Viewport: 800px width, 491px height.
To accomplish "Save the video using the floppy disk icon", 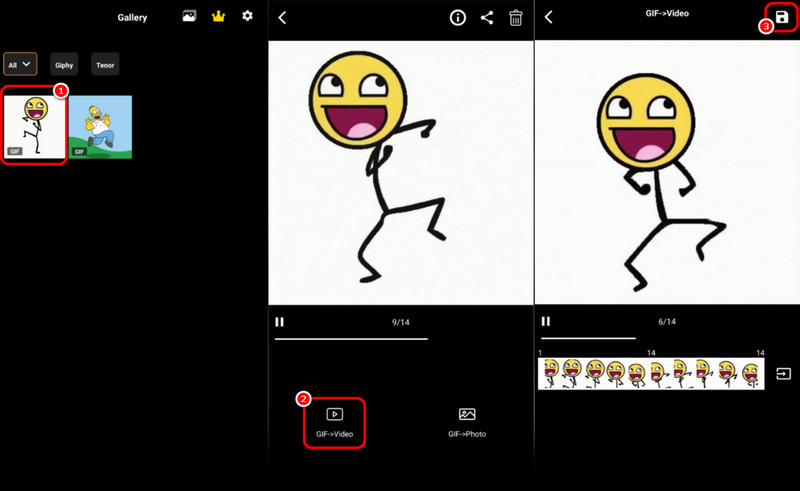I will (781, 17).
